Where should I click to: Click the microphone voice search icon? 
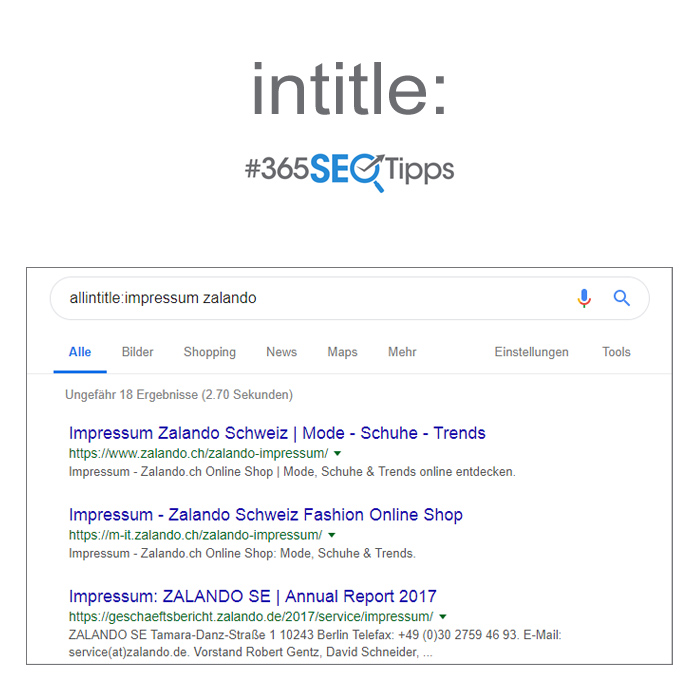(x=584, y=298)
